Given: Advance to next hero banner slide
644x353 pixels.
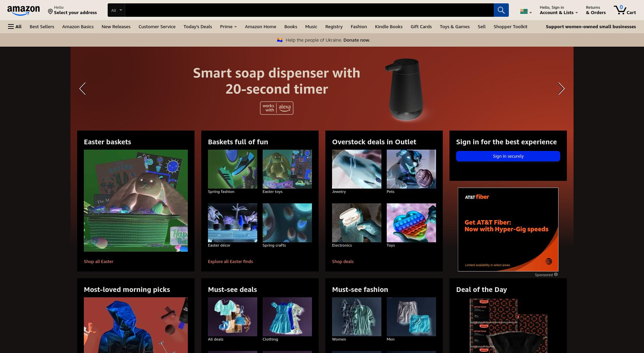Looking at the screenshot, I should coord(561,89).
